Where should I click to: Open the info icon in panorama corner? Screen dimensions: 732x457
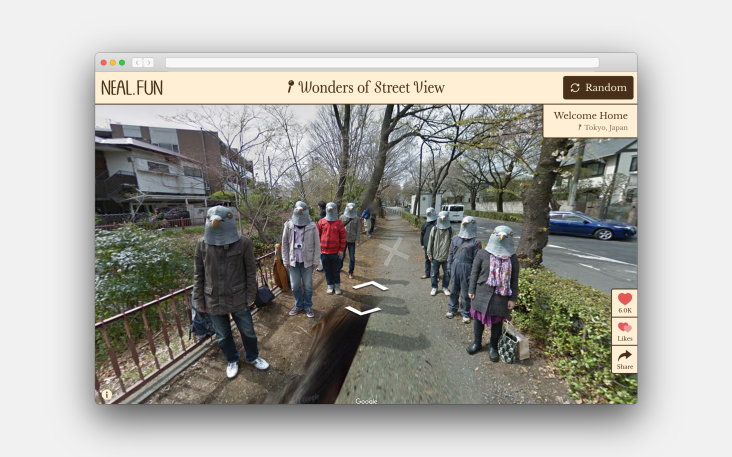[106, 395]
